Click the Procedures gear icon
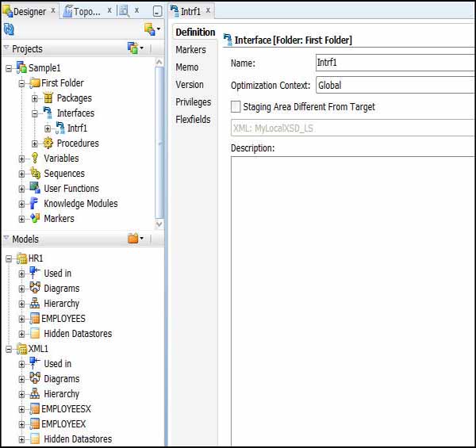This screenshot has width=476, height=448. click(x=48, y=143)
